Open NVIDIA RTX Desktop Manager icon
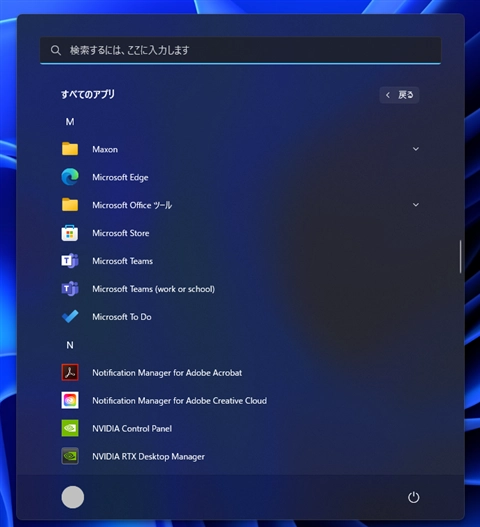The image size is (480, 527). 70,456
